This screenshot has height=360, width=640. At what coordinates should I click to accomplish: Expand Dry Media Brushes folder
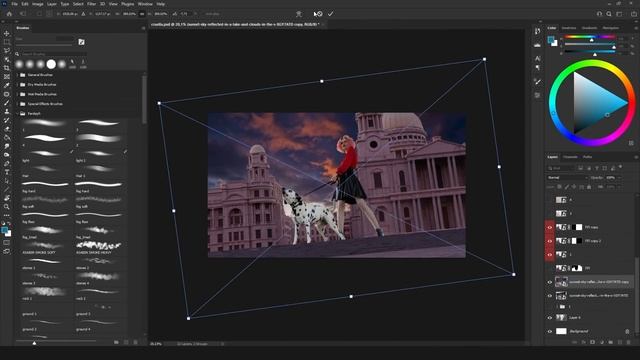[18, 84]
